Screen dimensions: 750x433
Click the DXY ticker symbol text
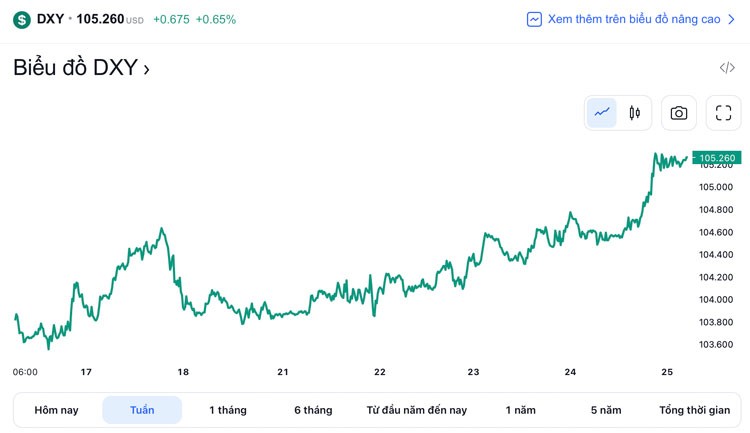pos(50,19)
